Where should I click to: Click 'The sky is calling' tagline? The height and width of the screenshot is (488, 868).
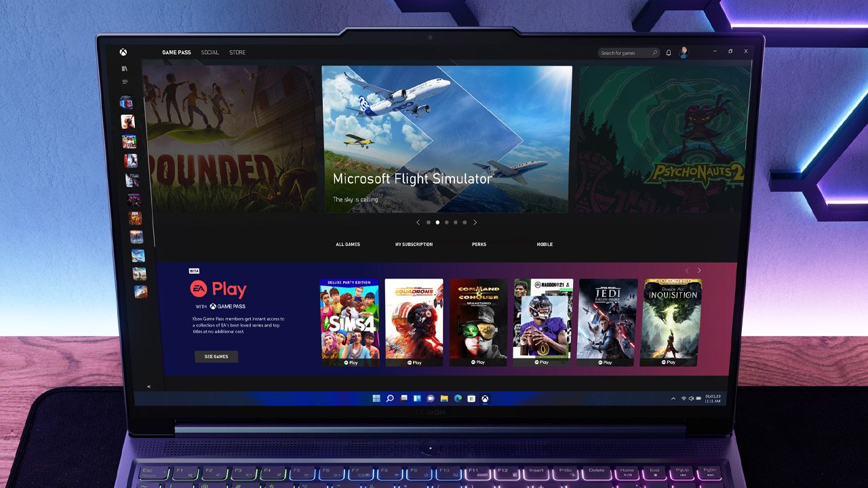click(x=355, y=200)
